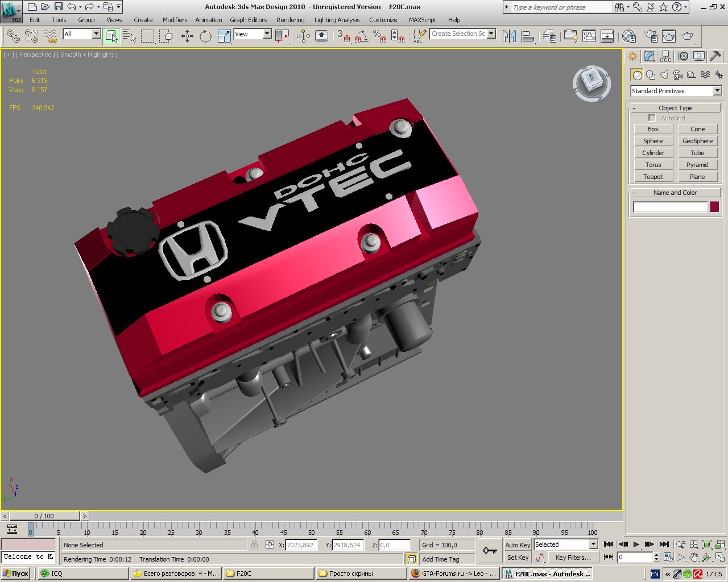Open the Rendered Frame Window icon
This screenshot has height=582, width=728.
pyautogui.click(x=669, y=36)
